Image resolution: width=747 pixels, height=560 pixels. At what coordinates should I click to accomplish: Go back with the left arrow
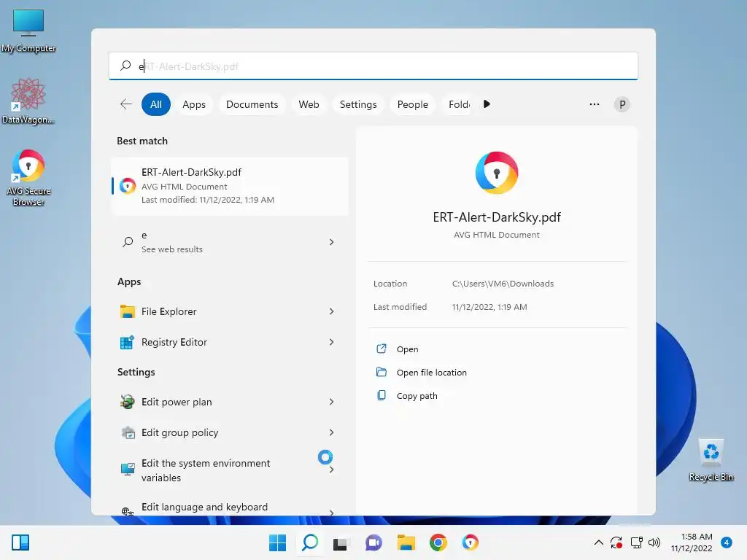point(126,104)
